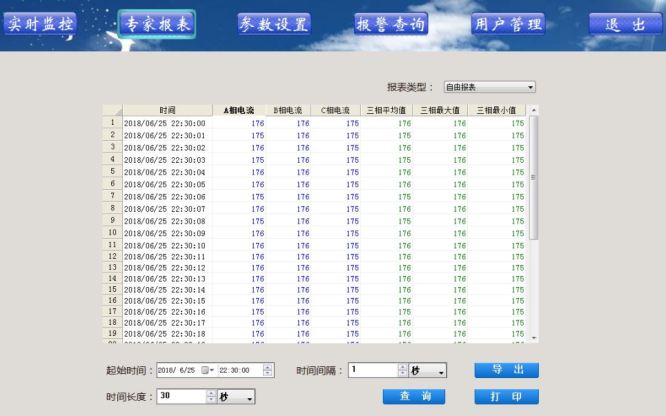Click the 退出 exit button

point(625,25)
